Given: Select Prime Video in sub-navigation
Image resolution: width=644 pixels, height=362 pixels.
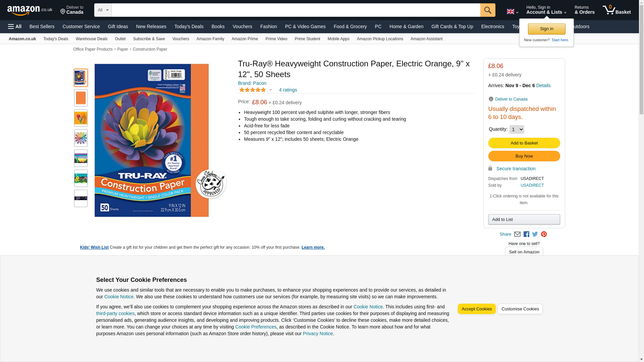Looking at the screenshot, I should click(276, 39).
